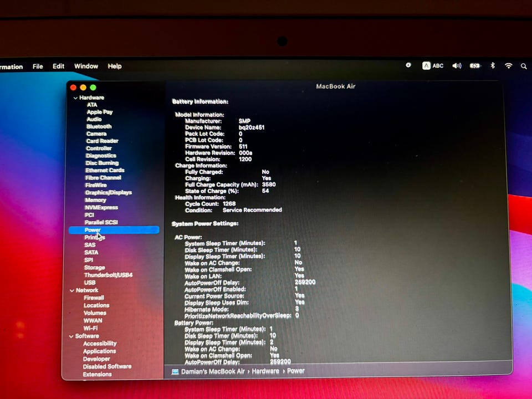
Task: Select Disc Burning in the sidebar
Action: pos(102,163)
